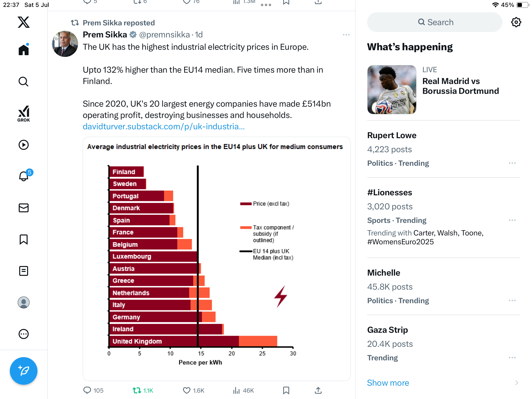Screen dimensions: 532x399
Task: Open More menu circle icon
Action: [24, 334]
